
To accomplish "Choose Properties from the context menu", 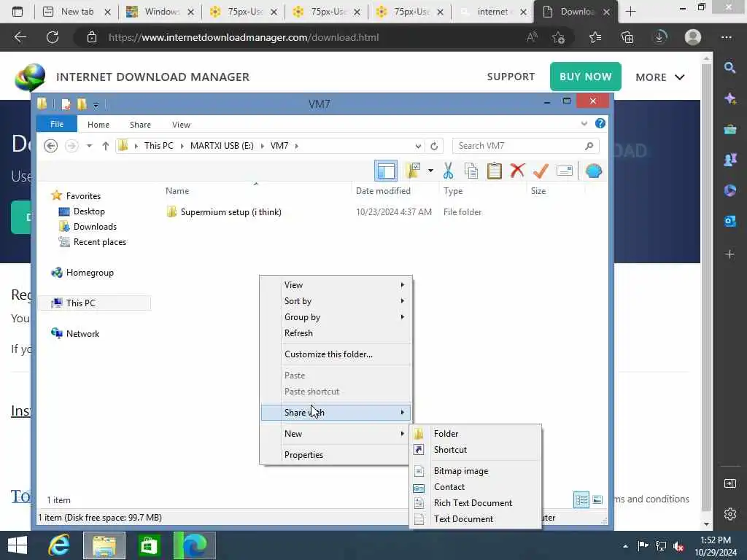I will point(336,455).
